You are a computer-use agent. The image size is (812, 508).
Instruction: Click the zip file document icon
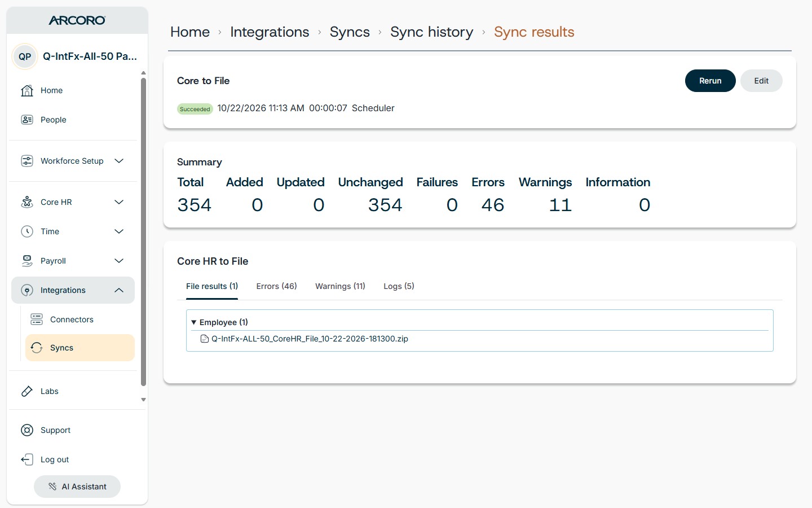tap(205, 339)
